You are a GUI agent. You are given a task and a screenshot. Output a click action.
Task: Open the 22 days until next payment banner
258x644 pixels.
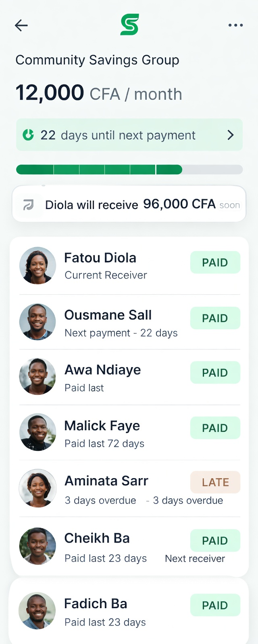pyautogui.click(x=129, y=135)
